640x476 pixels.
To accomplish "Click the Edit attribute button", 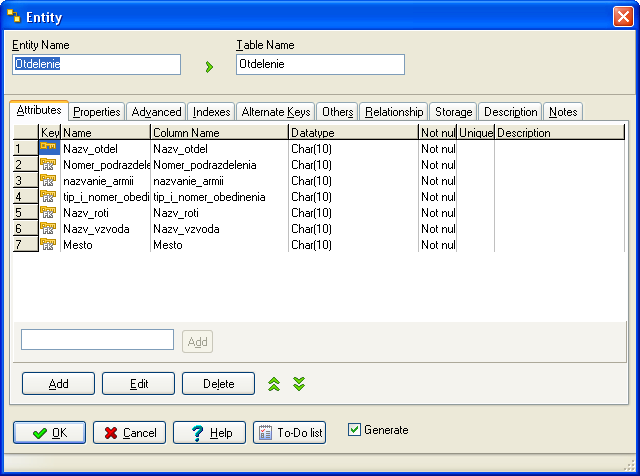I will point(138,383).
